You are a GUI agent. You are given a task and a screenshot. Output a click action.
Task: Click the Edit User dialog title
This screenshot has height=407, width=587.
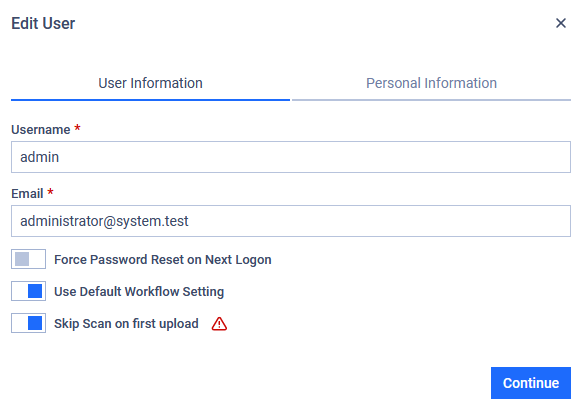[43, 24]
